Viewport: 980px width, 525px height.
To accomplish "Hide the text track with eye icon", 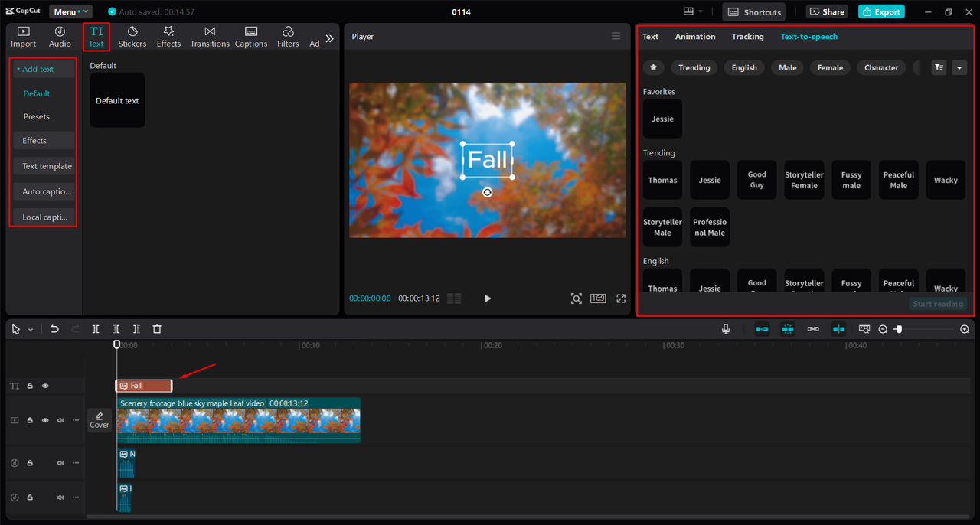I will pyautogui.click(x=45, y=386).
